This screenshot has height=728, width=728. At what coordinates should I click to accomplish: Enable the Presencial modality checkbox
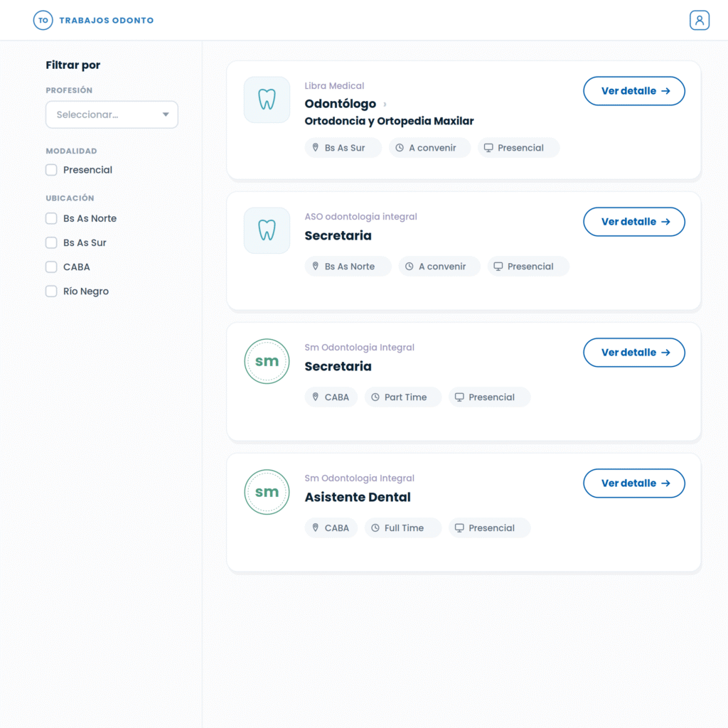click(51, 170)
